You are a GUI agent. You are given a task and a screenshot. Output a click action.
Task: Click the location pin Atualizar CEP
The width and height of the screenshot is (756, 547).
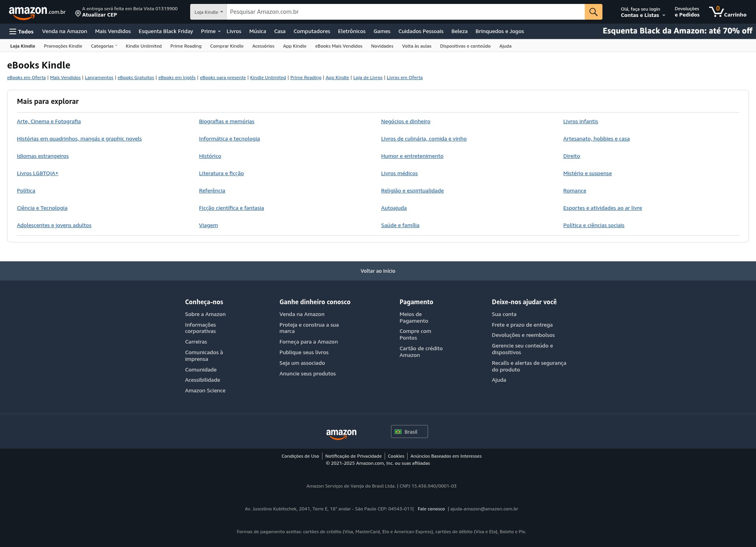pos(126,12)
